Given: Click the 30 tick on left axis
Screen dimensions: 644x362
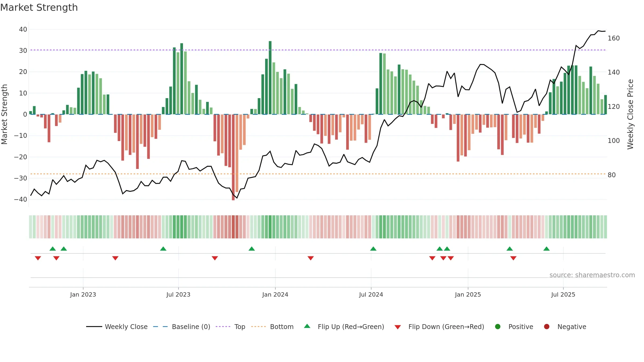Looking at the screenshot, I should 23,50.
